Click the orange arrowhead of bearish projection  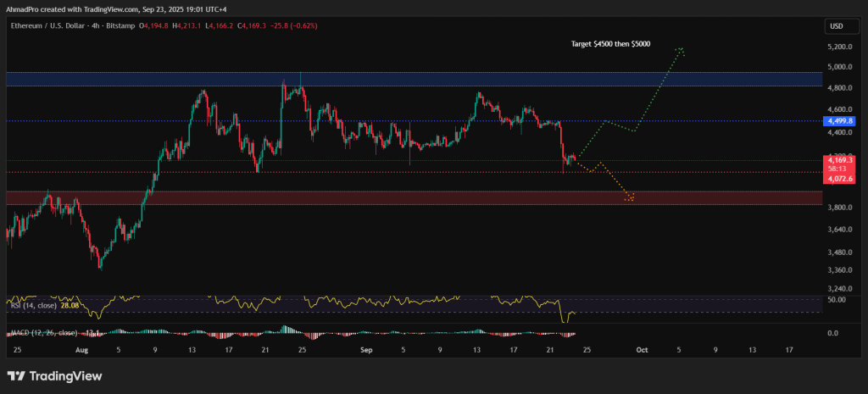pyautogui.click(x=631, y=198)
